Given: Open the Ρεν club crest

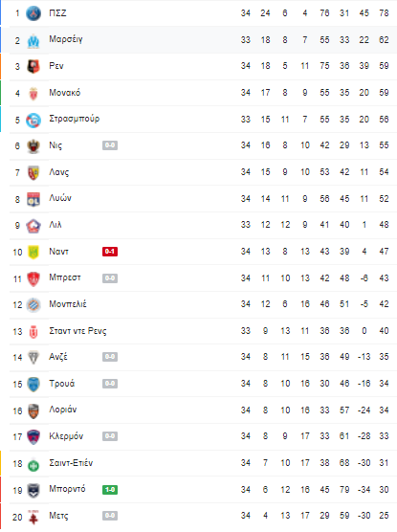Looking at the screenshot, I should point(33,67).
